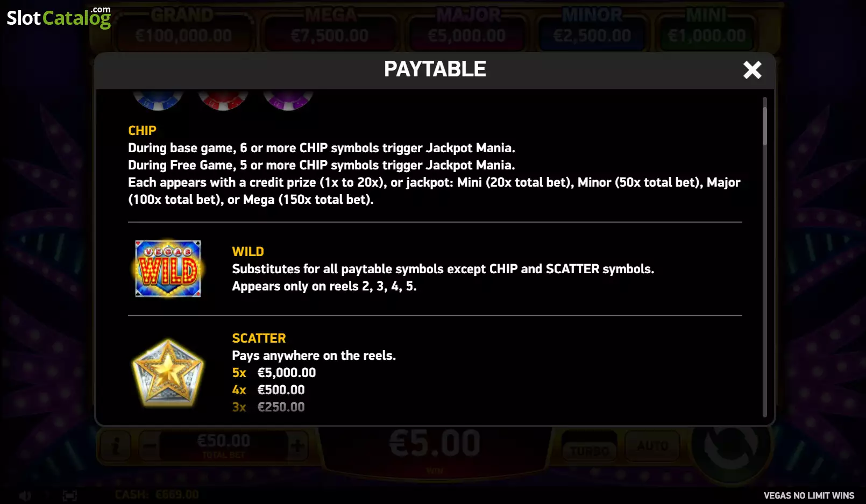Click the info button beside total bet
This screenshot has width=866, height=504.
116,446
